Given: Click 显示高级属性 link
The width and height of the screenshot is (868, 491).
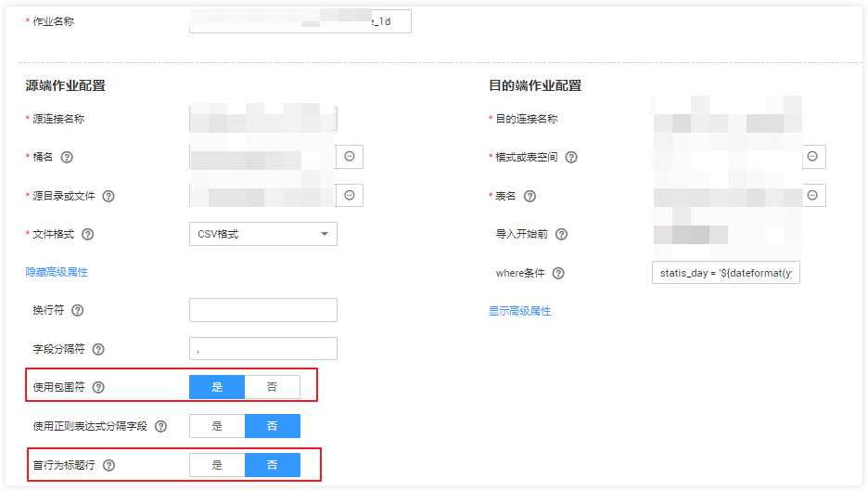Looking at the screenshot, I should 519,311.
